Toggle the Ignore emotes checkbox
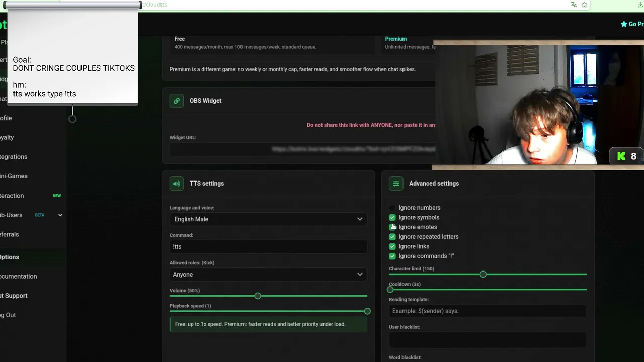This screenshot has height=362, width=644. point(392,227)
